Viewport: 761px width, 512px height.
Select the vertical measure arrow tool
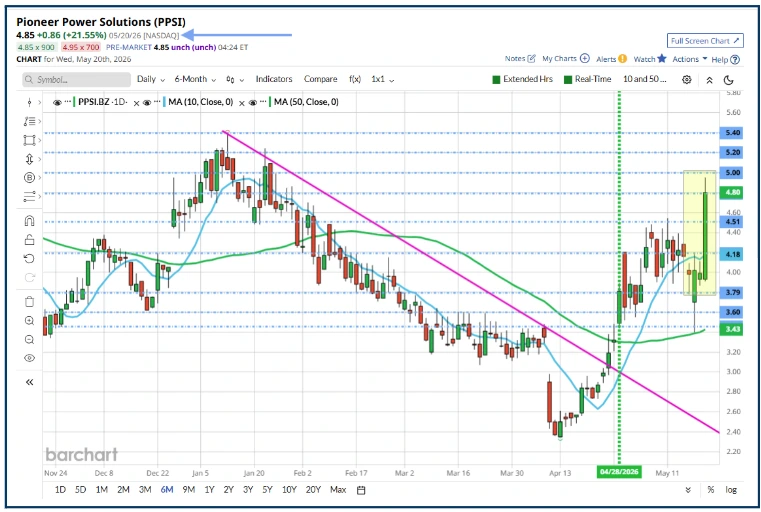tap(30, 159)
